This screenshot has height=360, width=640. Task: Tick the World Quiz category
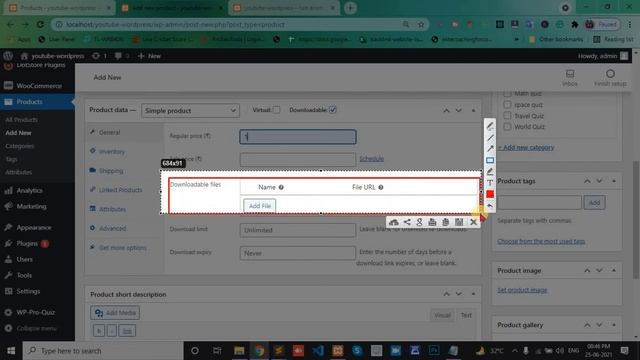pyautogui.click(x=507, y=127)
